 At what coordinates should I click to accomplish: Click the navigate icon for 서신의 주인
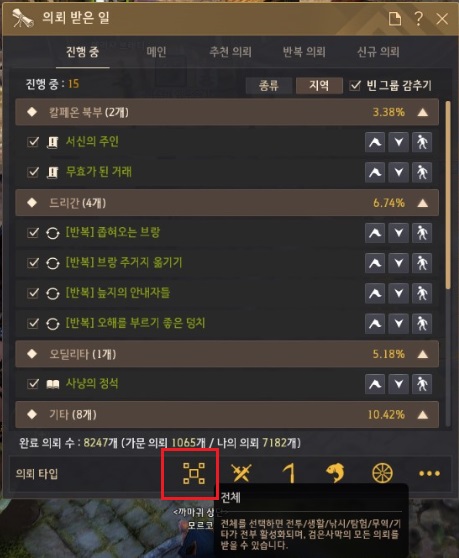point(422,142)
